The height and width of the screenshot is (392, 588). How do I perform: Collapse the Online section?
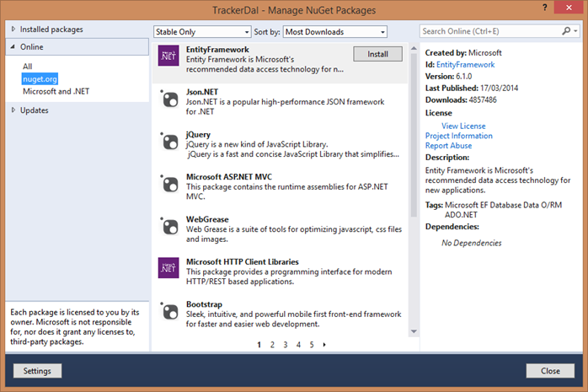[13, 47]
